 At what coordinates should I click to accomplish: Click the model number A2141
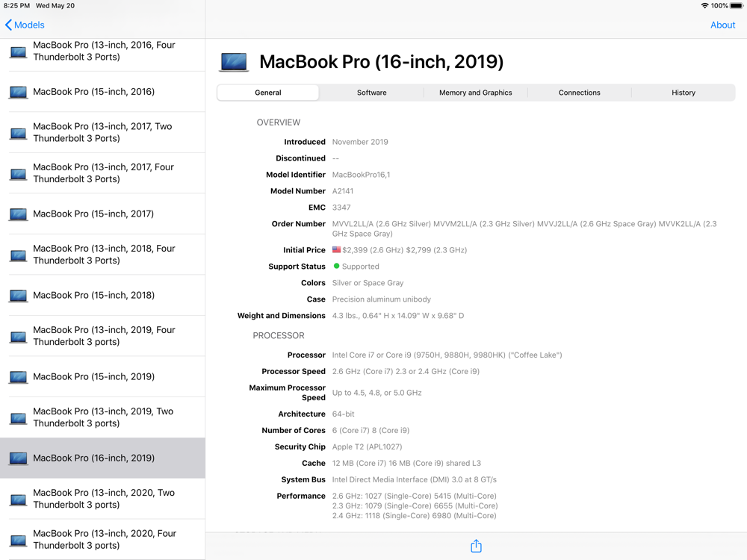pyautogui.click(x=343, y=191)
